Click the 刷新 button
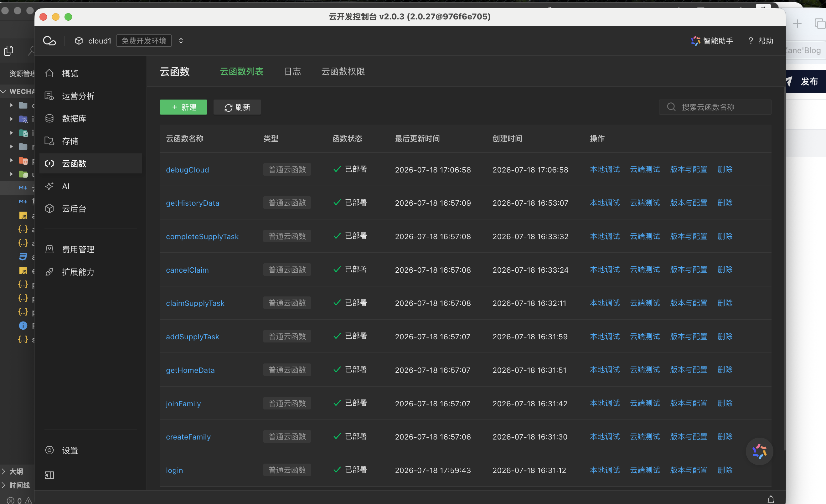Viewport: 826px width, 504px height. point(237,107)
